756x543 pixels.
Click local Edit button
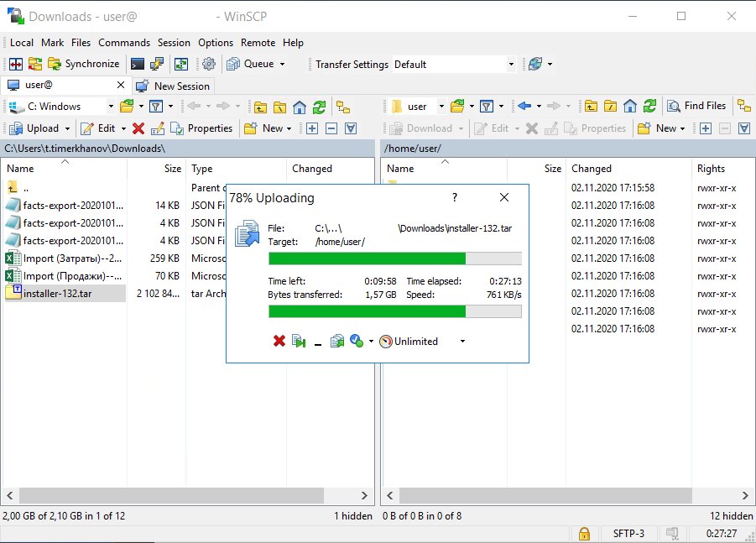98,128
